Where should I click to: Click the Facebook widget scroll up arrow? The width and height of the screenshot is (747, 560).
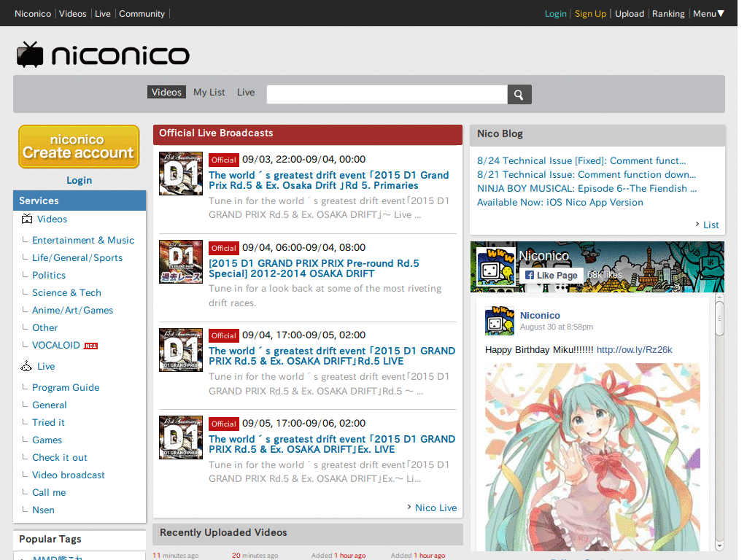[719, 297]
